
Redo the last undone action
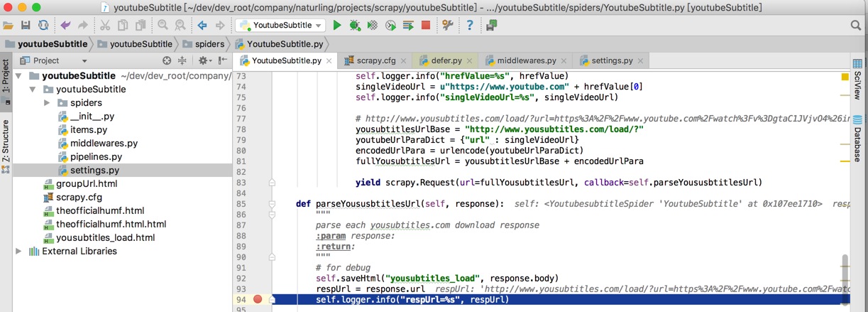[83, 26]
